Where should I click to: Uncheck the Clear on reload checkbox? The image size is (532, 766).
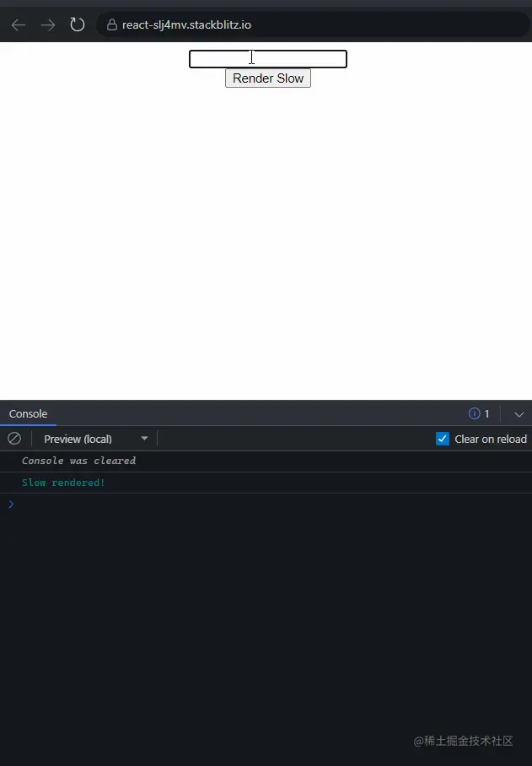coord(442,439)
